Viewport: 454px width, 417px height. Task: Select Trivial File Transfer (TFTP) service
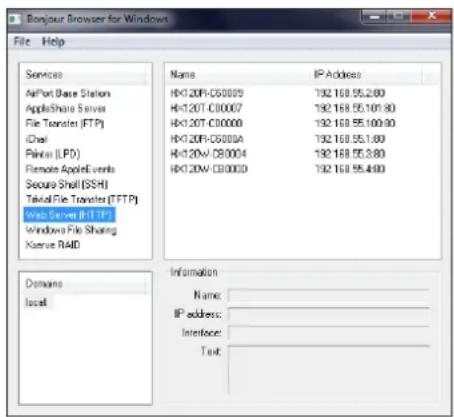click(x=82, y=199)
